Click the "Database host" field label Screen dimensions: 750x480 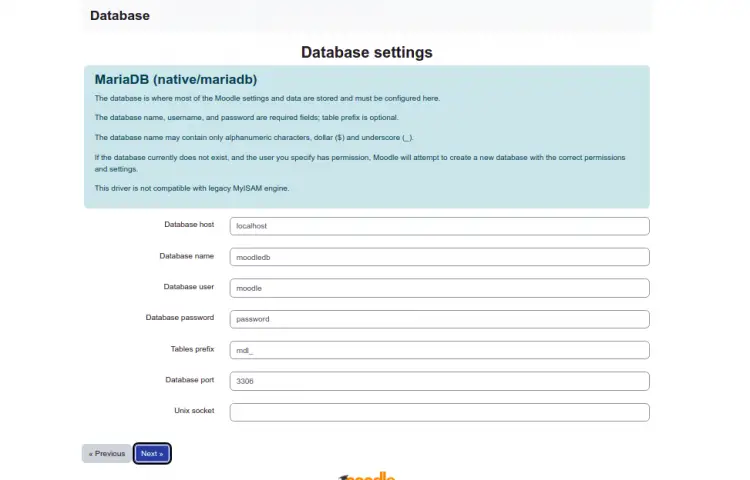coord(189,224)
